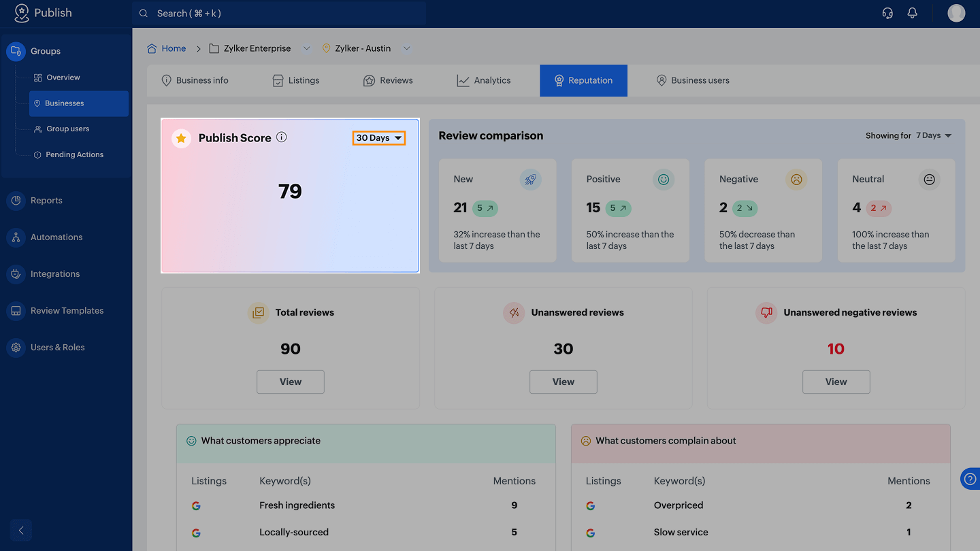View the Total reviews

coord(291,382)
